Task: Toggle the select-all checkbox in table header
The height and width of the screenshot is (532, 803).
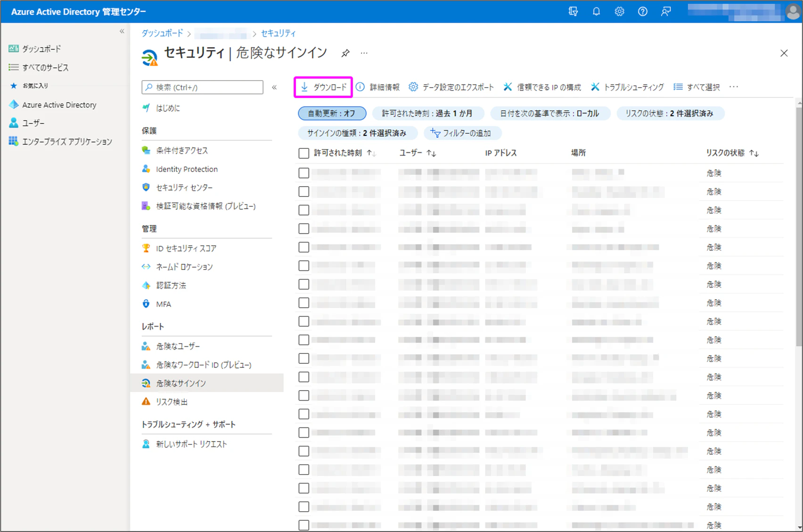Action: [x=304, y=153]
